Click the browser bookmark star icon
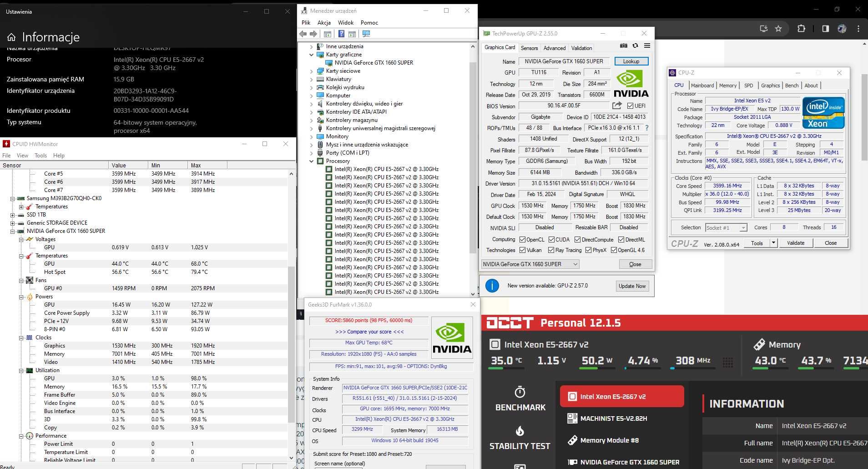 [778, 29]
